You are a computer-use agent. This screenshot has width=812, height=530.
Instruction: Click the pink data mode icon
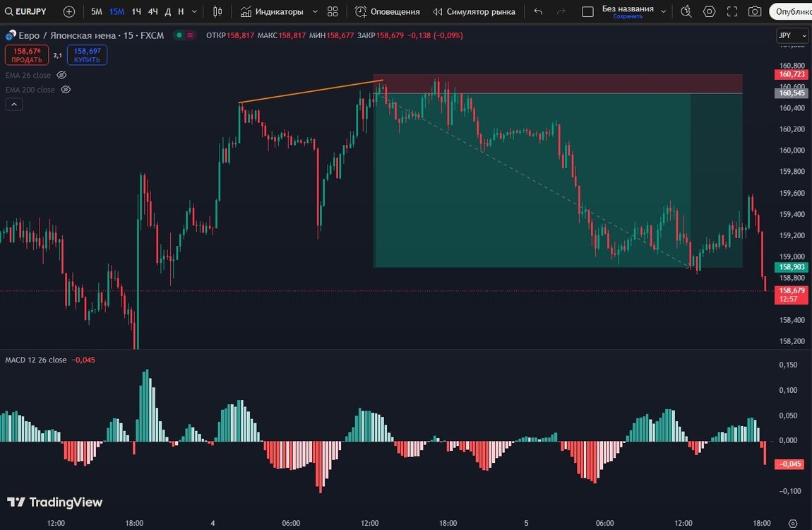(190, 35)
